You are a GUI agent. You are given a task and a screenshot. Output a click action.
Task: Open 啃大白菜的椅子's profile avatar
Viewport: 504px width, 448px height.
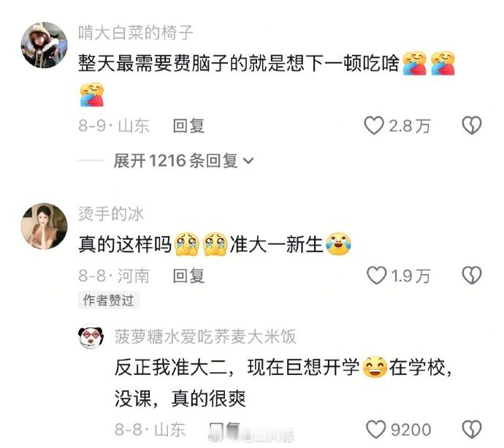pos(45,45)
